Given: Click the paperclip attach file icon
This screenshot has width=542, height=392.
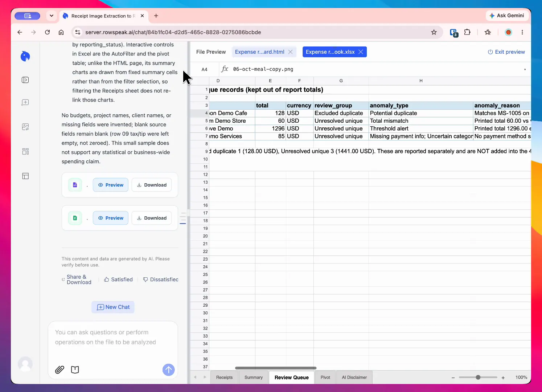Looking at the screenshot, I should coord(59,370).
